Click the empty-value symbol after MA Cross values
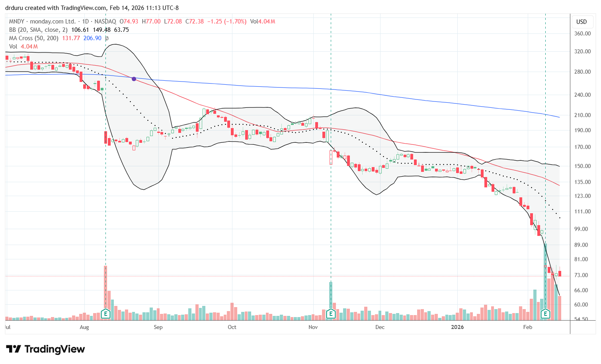601x364 pixels. [107, 38]
